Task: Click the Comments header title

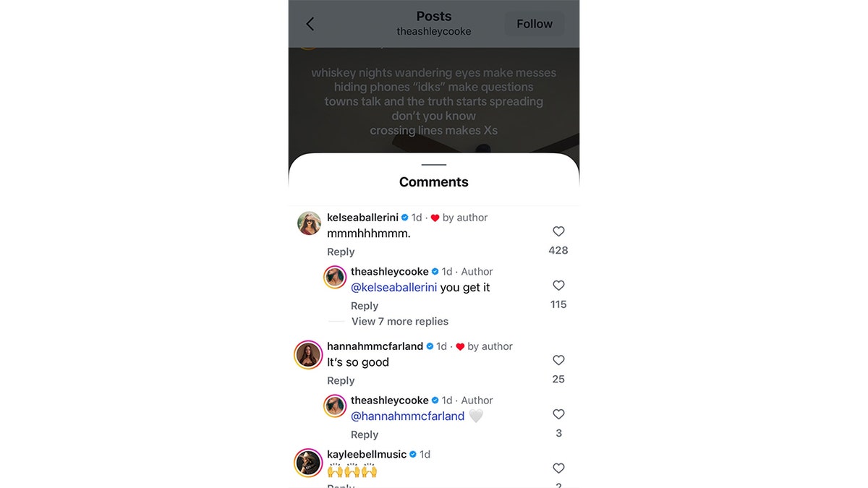Action: [433, 181]
